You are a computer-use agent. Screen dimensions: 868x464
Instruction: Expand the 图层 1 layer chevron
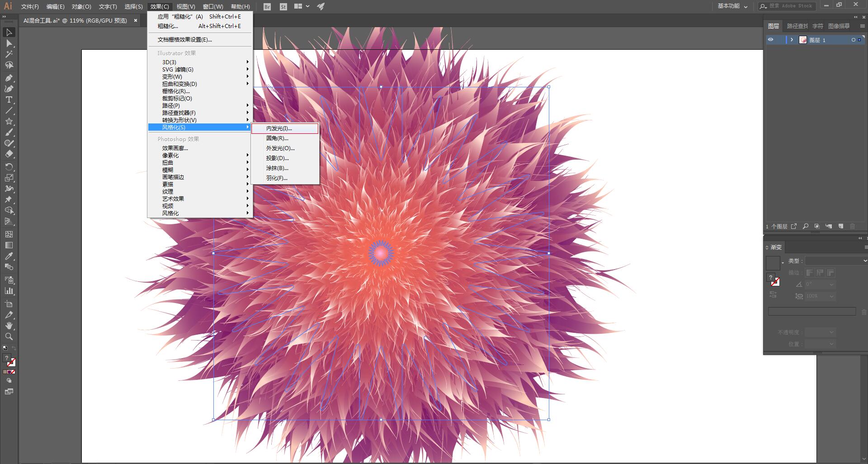point(792,40)
